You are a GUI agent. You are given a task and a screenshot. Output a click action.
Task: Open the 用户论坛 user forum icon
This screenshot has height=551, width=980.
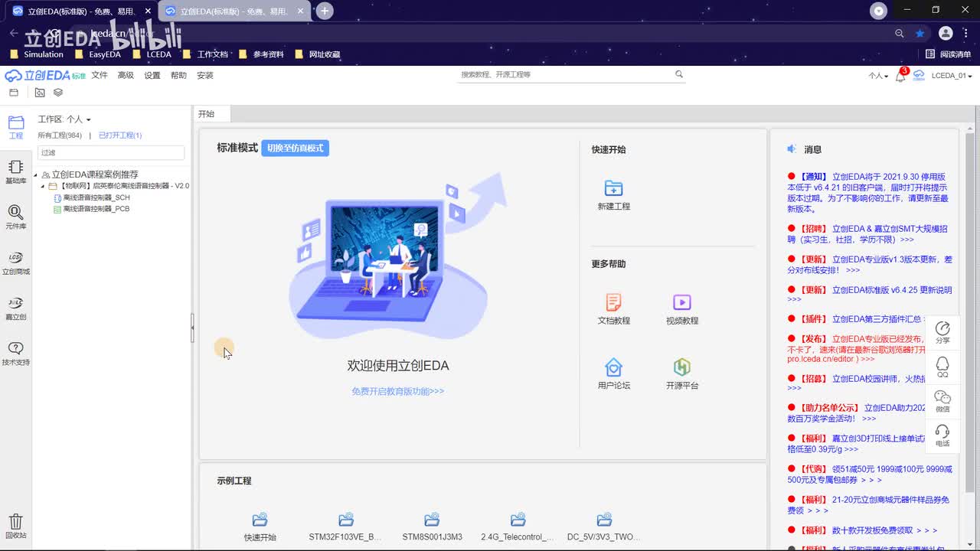613,373
